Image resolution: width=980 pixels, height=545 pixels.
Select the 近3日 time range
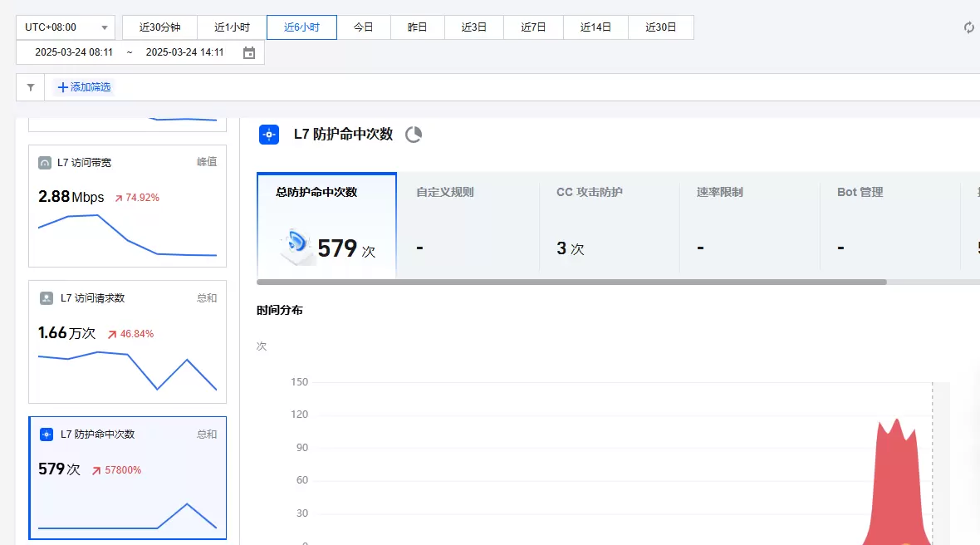coord(473,27)
